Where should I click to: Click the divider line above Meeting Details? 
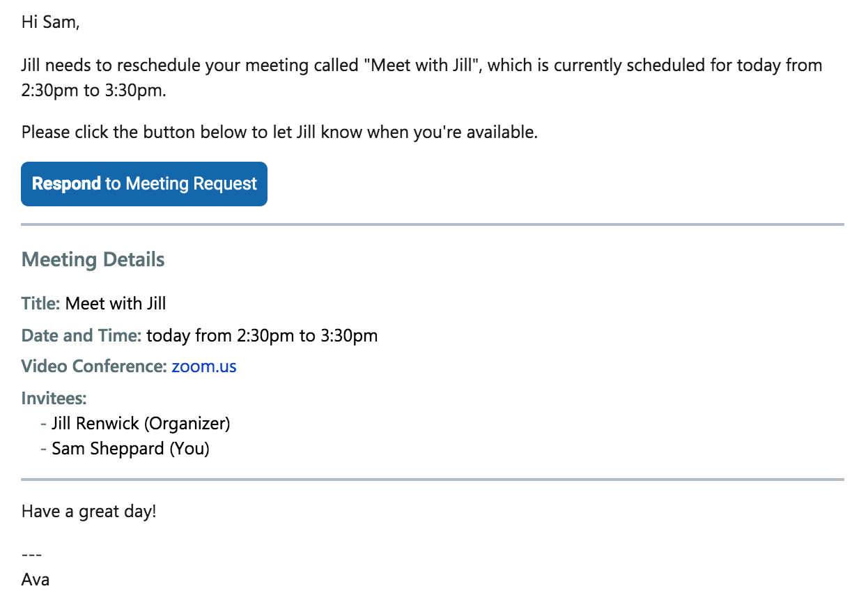tap(433, 224)
